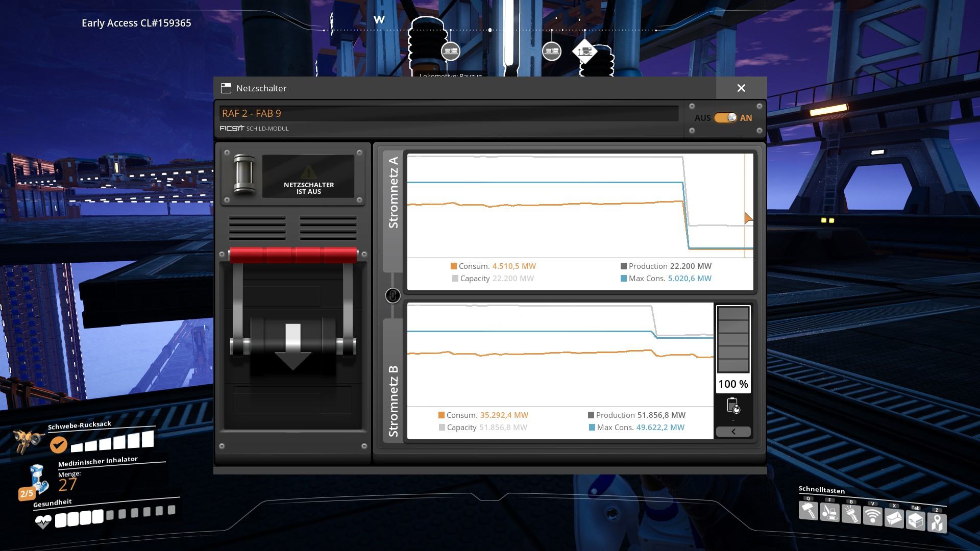Click the FICSIT SCHILD-MODUL label
The image size is (980, 551).
tap(254, 129)
